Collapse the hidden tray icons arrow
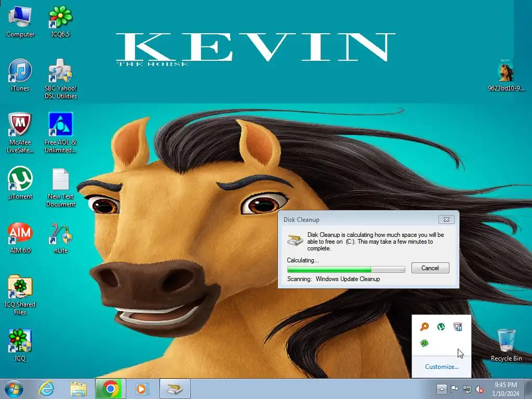The height and width of the screenshot is (399, 532). tap(442, 389)
